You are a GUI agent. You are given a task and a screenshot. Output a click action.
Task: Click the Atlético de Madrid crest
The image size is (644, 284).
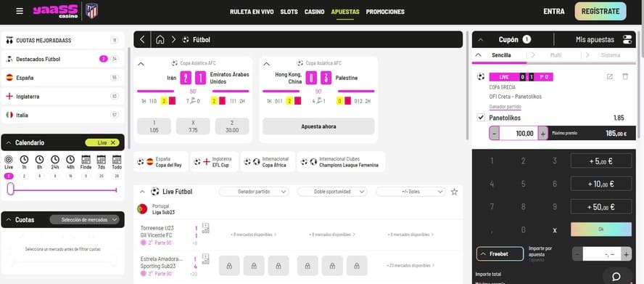pos(92,11)
